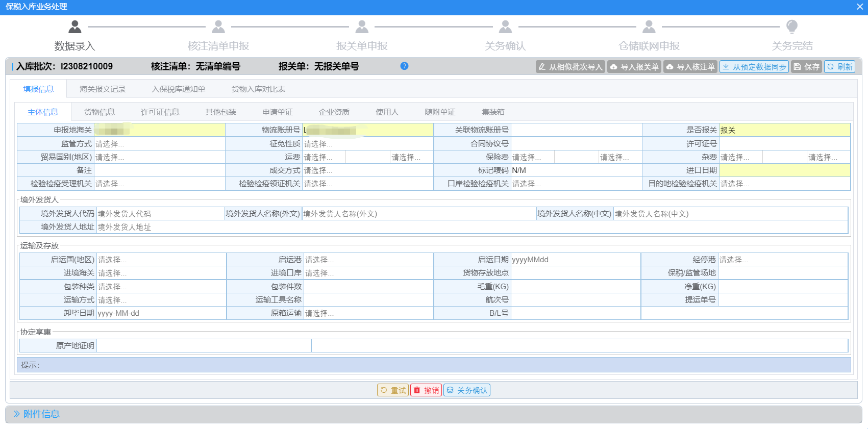Open the 原箱运输 dropdown

(368, 313)
